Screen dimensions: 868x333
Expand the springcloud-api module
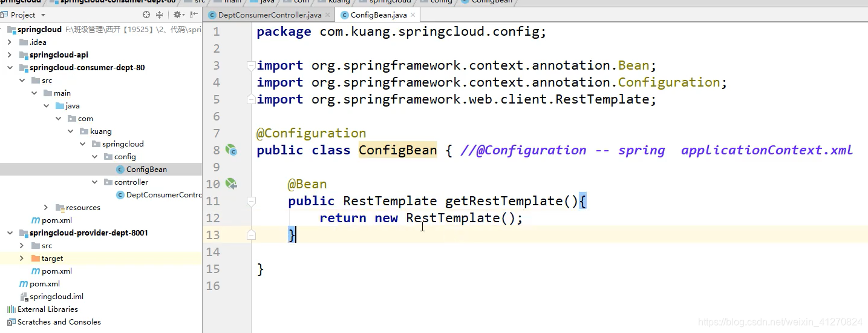tap(10, 55)
